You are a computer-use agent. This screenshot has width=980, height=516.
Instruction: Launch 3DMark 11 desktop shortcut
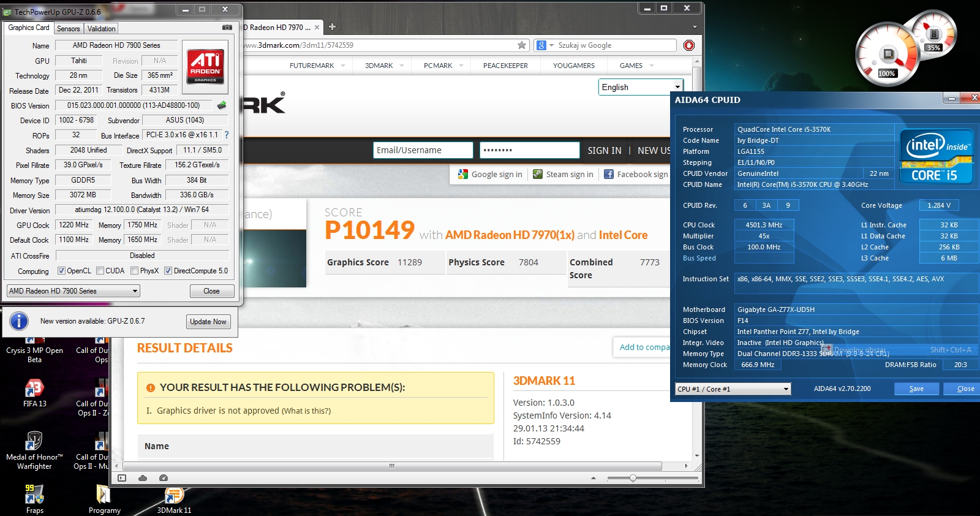click(x=174, y=500)
